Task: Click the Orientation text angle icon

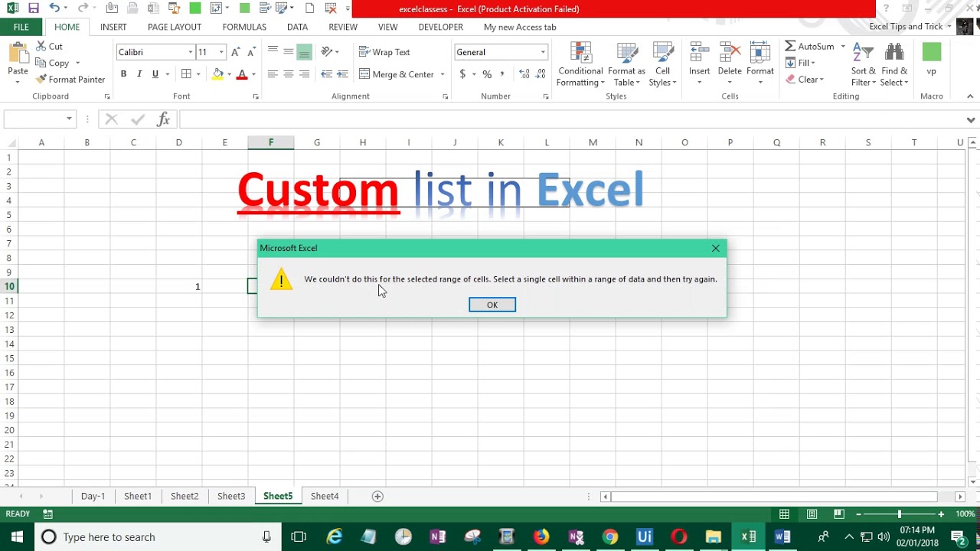Action: pyautogui.click(x=327, y=52)
